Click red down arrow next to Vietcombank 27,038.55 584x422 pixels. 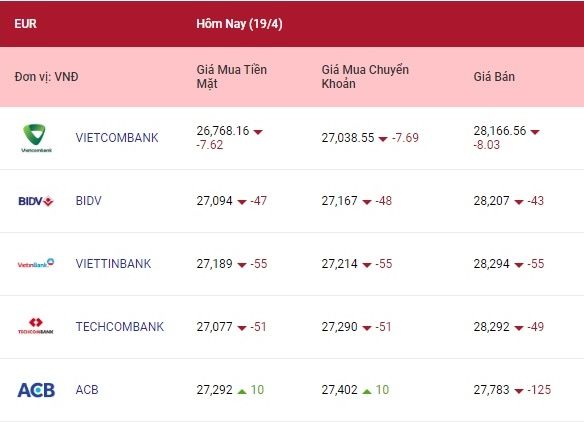383,139
